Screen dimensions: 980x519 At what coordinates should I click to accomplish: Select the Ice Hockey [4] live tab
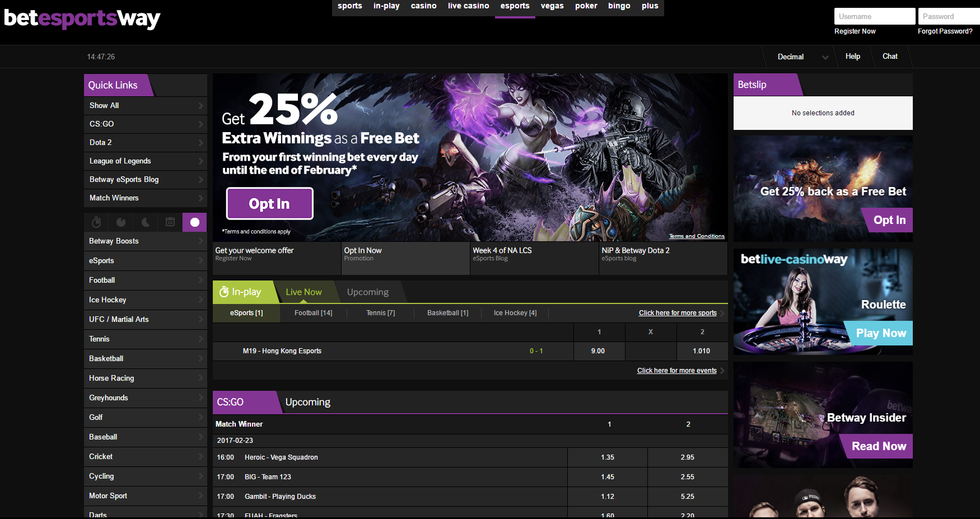point(515,313)
